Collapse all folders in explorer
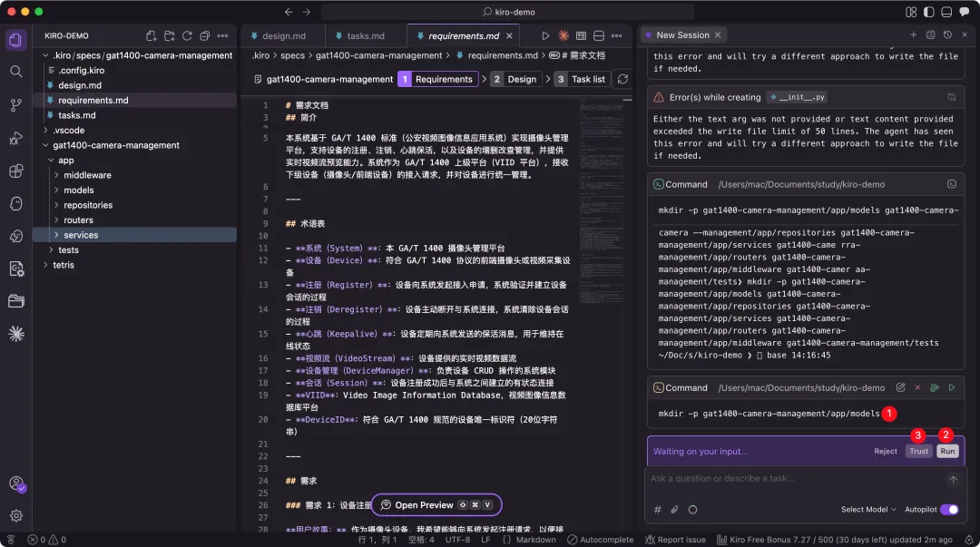 click(x=204, y=35)
